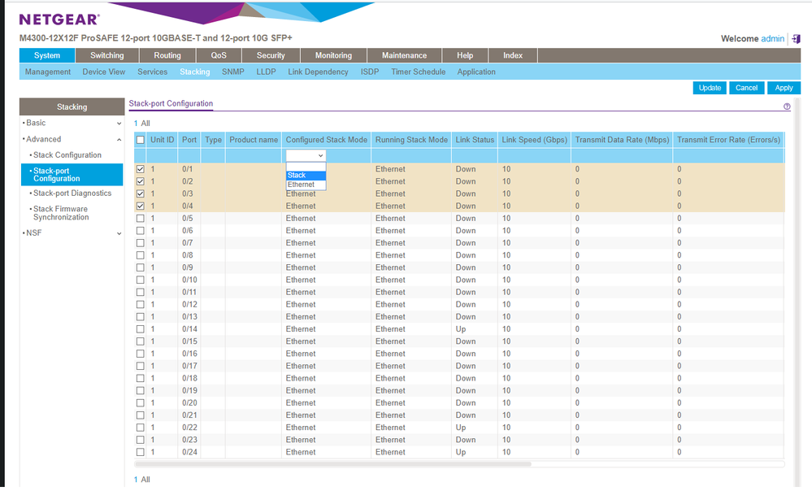This screenshot has height=504, width=812.
Task: Open the Management submenu
Action: pyautogui.click(x=48, y=72)
